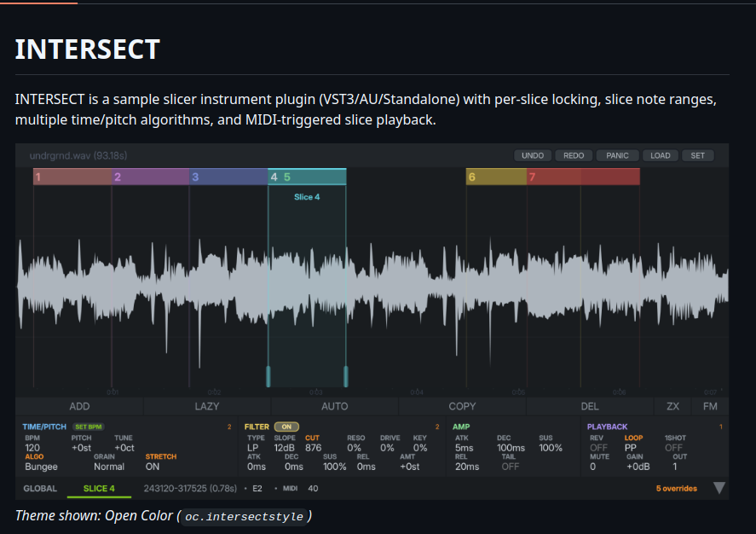Change the LOOP mode PP value
756x534 pixels.
(630, 448)
